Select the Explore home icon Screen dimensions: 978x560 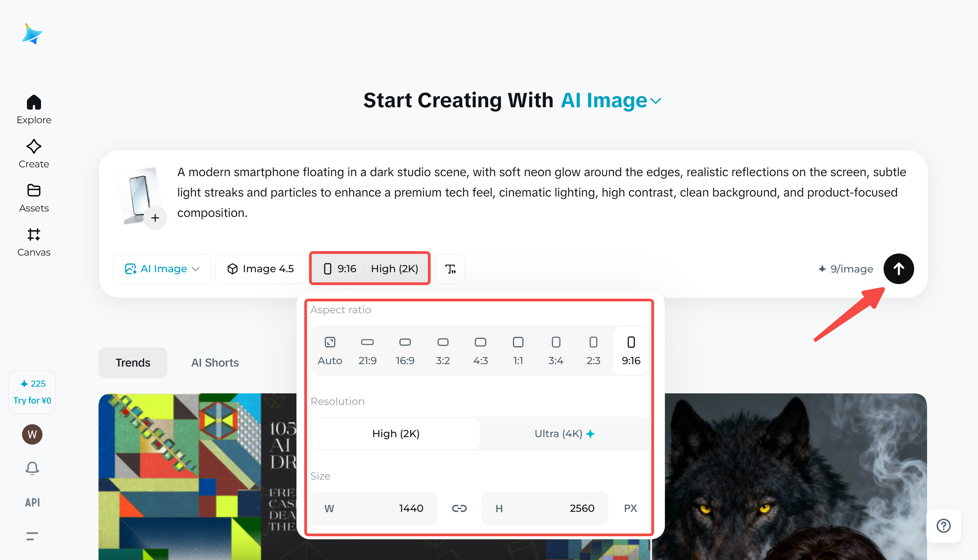(34, 103)
